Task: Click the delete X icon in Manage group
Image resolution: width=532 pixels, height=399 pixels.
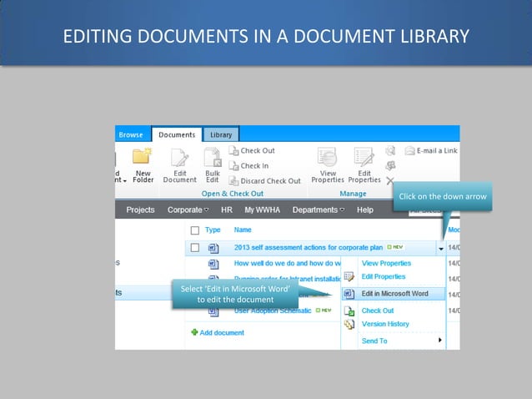Action: [x=390, y=180]
